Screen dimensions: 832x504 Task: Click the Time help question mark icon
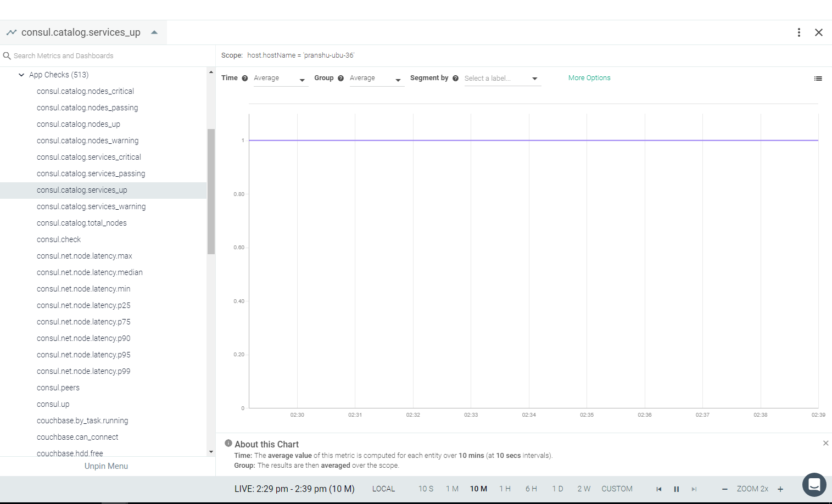pos(245,79)
